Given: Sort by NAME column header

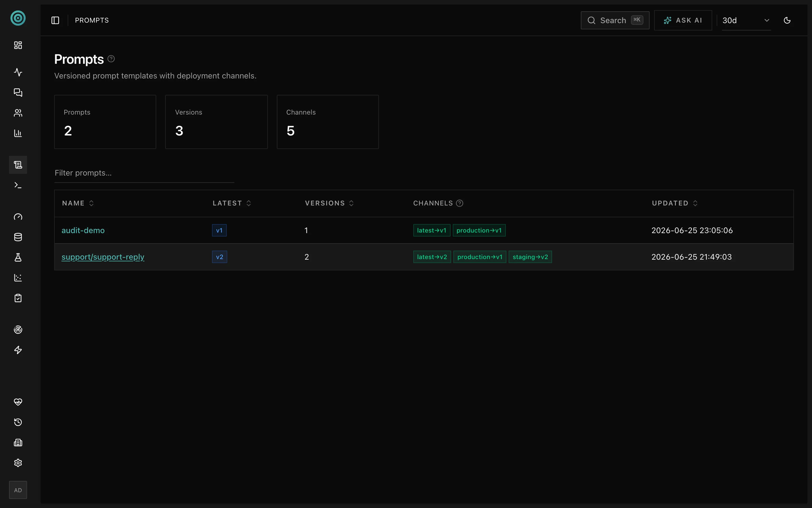Looking at the screenshot, I should coord(78,203).
